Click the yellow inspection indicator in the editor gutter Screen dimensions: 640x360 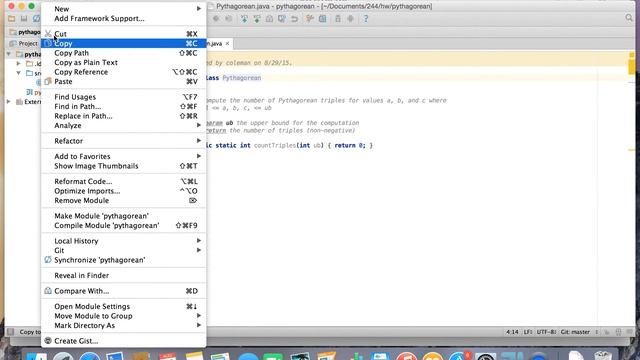click(631, 55)
